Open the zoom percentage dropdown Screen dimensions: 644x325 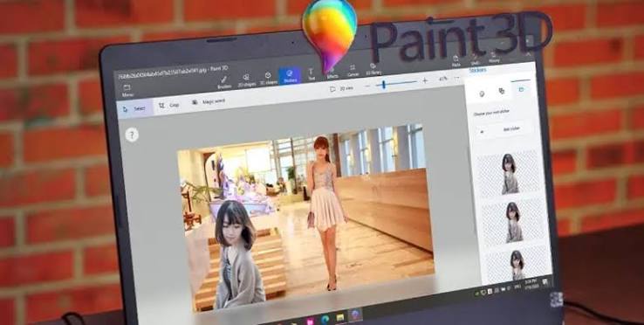point(443,79)
